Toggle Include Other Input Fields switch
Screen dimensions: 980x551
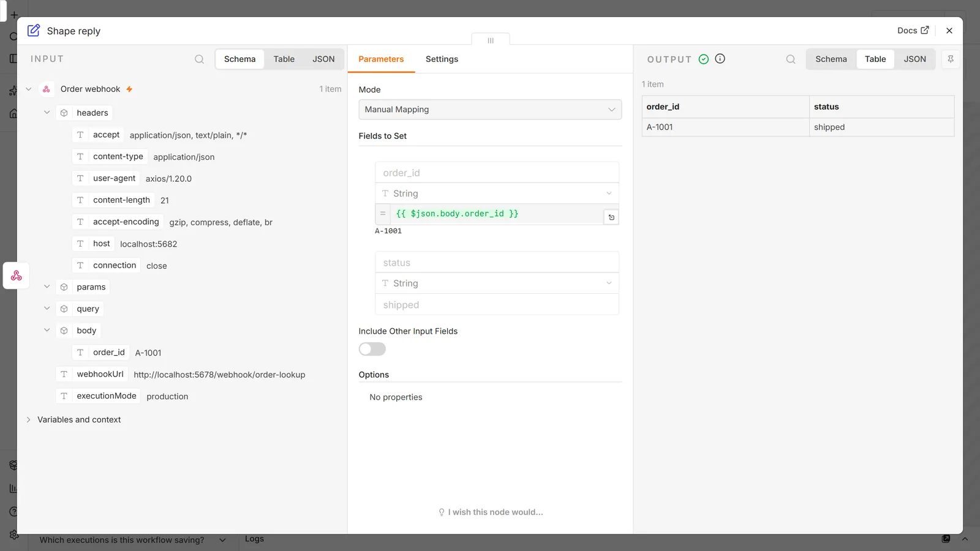click(x=372, y=349)
